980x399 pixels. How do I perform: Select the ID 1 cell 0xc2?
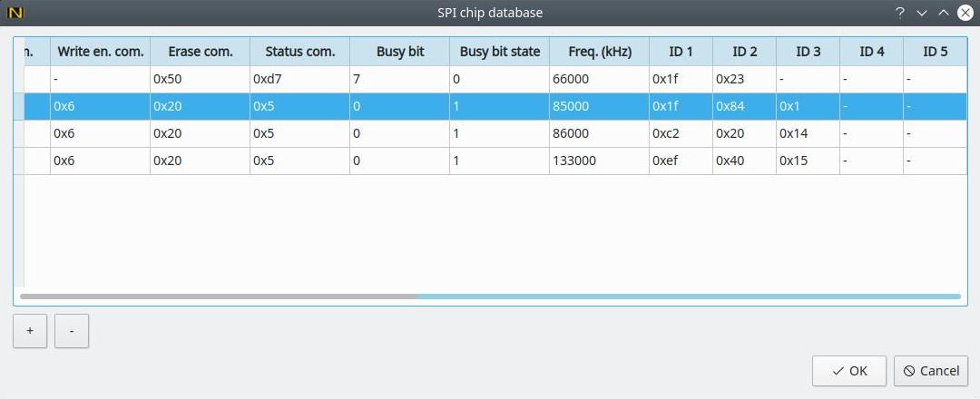point(681,133)
